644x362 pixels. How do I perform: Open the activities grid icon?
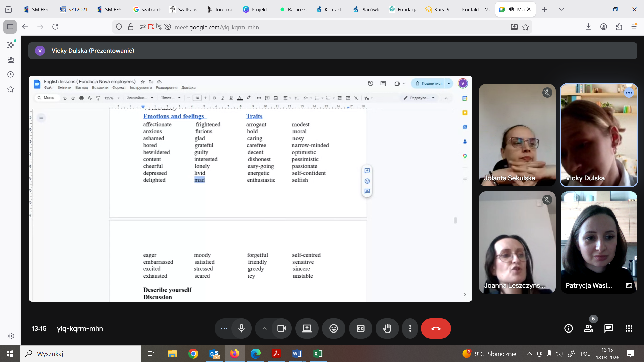tap(629, 328)
